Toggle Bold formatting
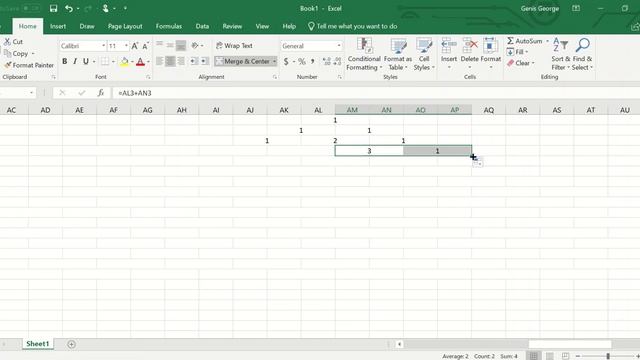640x360 pixels. (x=64, y=62)
